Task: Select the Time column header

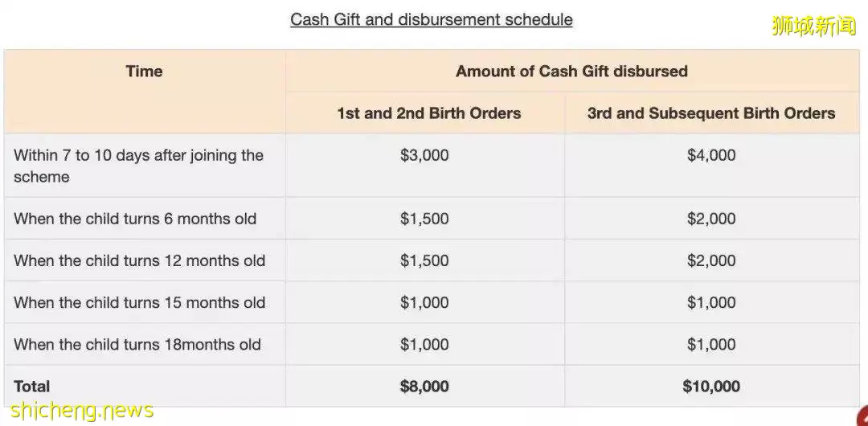Action: tap(144, 71)
